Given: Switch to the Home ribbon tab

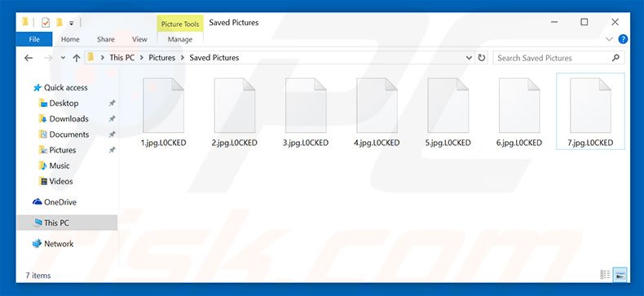Looking at the screenshot, I should point(70,39).
